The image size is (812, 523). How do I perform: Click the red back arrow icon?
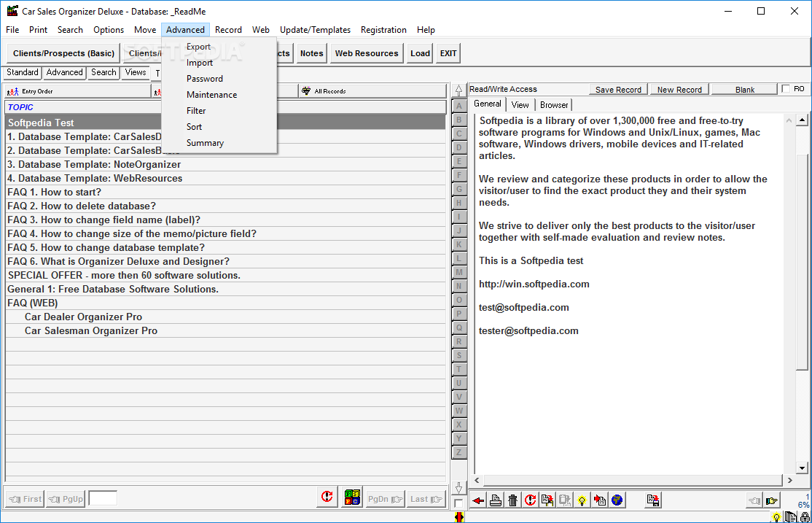pos(478,500)
